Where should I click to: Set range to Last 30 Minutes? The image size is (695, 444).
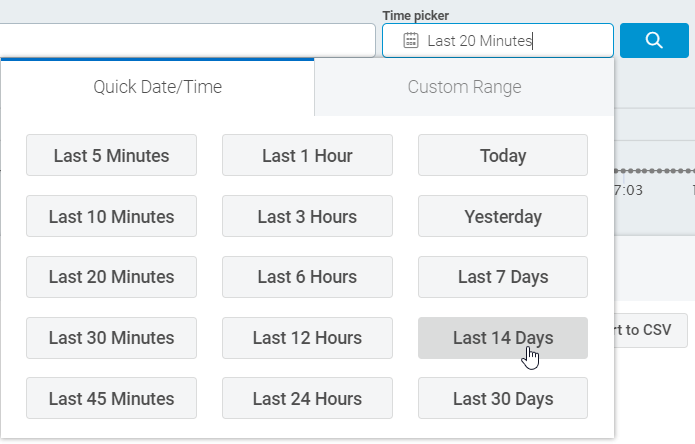click(111, 338)
